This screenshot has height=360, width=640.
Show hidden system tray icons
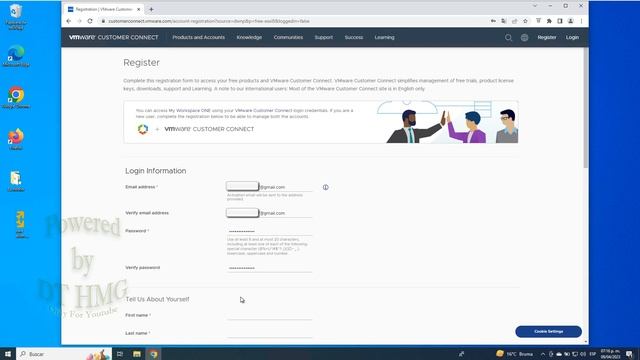tap(543, 354)
